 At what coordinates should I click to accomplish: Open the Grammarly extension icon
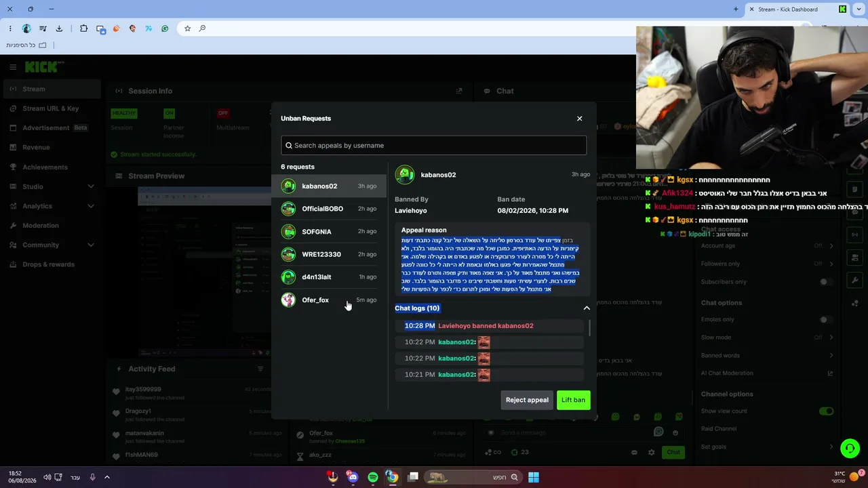coord(165,28)
